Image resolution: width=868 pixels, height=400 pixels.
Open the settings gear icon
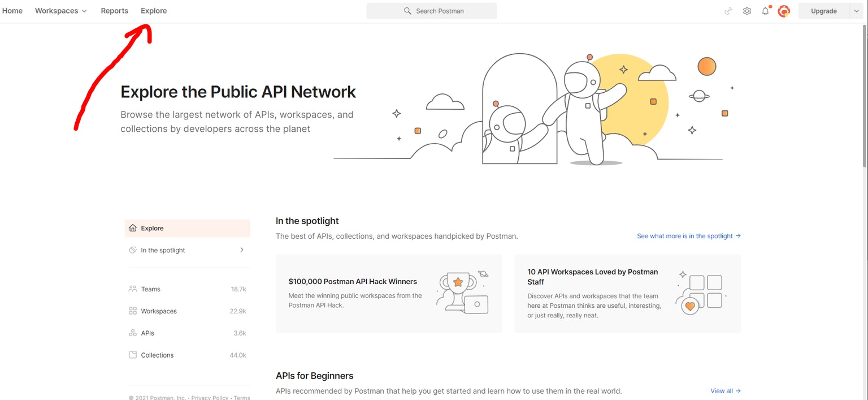click(x=747, y=11)
